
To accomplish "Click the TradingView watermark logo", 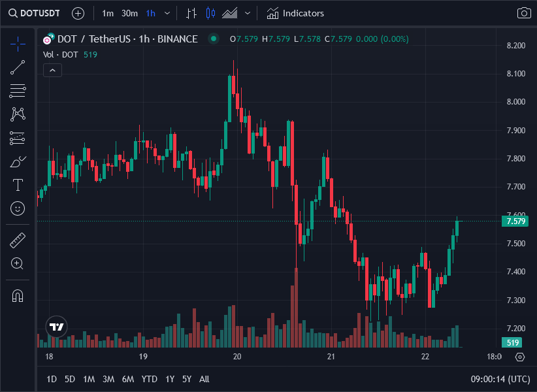I will pyautogui.click(x=56, y=327).
